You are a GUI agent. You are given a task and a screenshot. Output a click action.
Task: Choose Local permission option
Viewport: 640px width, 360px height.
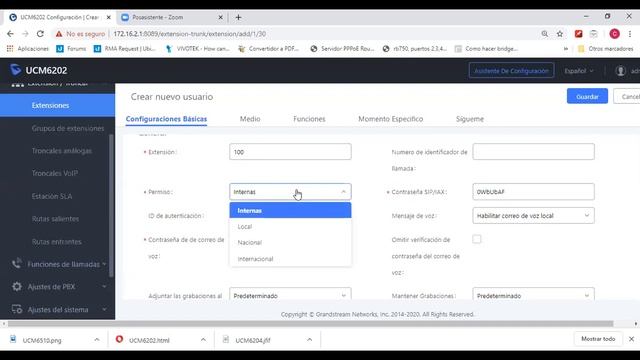coord(290,227)
